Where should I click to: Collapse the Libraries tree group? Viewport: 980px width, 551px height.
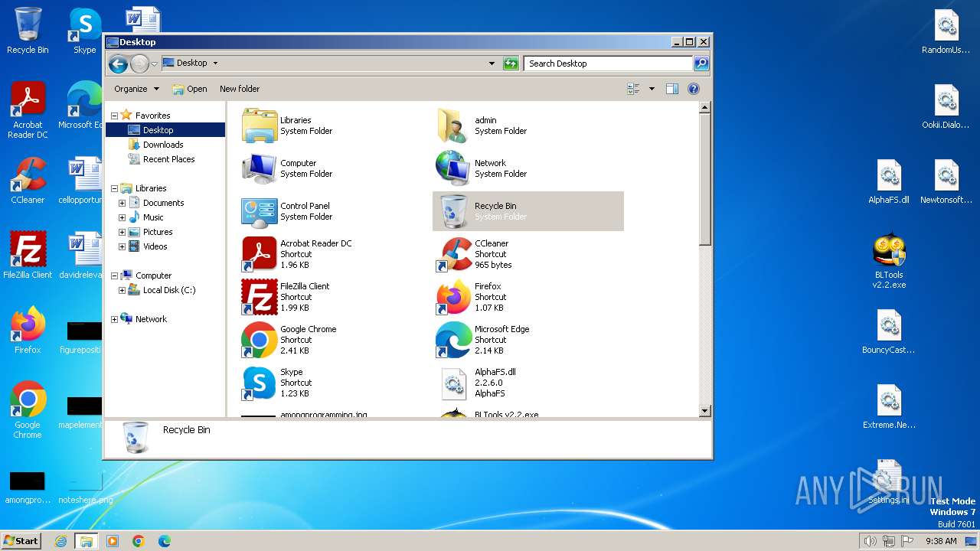[x=114, y=188]
